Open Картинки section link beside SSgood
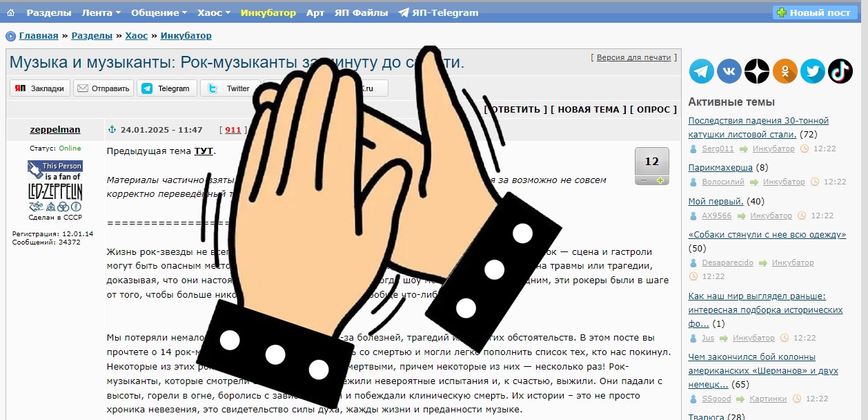The width and height of the screenshot is (868, 420). point(769,399)
